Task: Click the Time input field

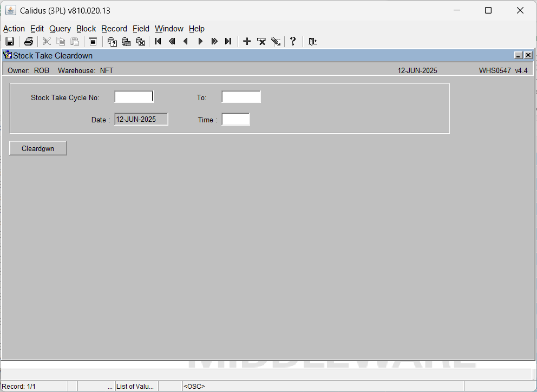Action: pos(236,119)
